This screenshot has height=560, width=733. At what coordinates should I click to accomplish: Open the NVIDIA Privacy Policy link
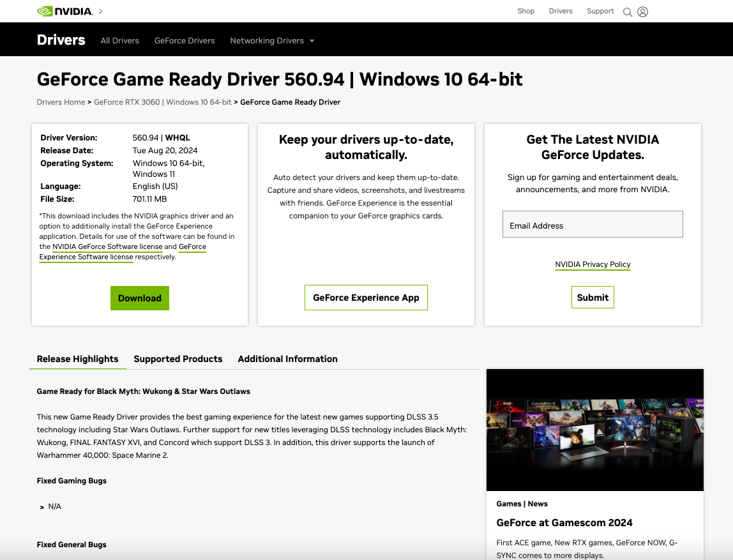593,264
